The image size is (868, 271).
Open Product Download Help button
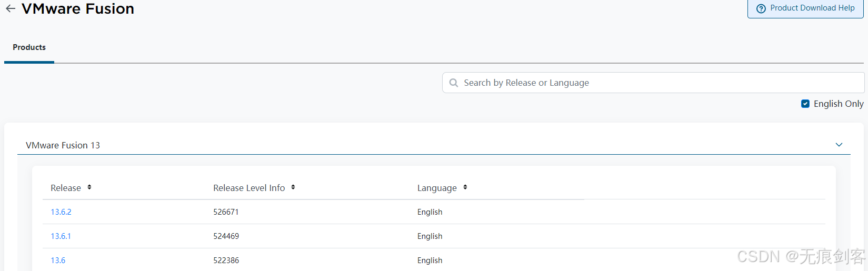[805, 8]
